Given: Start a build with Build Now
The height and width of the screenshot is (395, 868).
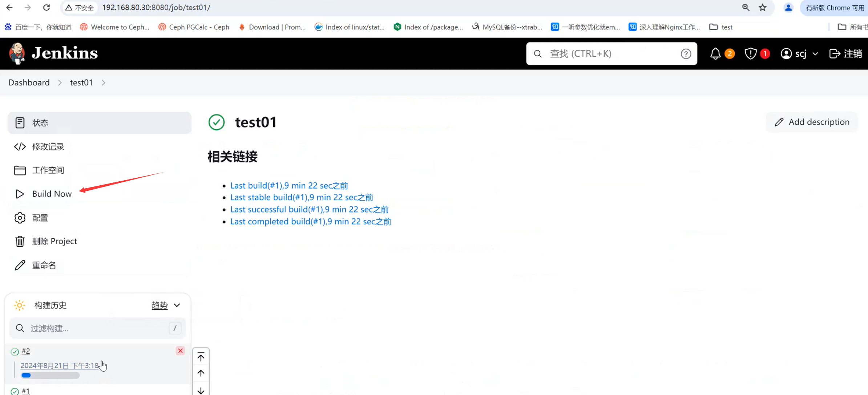Looking at the screenshot, I should coord(52,194).
